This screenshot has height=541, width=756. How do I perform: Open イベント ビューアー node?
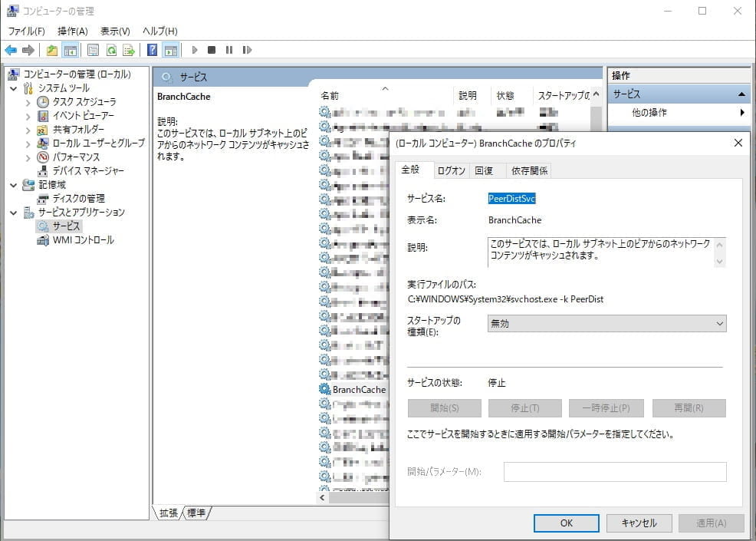click(84, 116)
